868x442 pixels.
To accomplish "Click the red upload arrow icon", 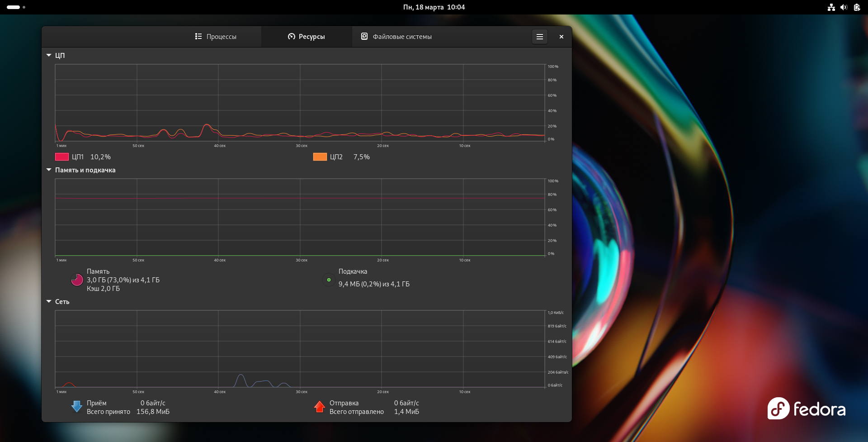I will (x=320, y=407).
